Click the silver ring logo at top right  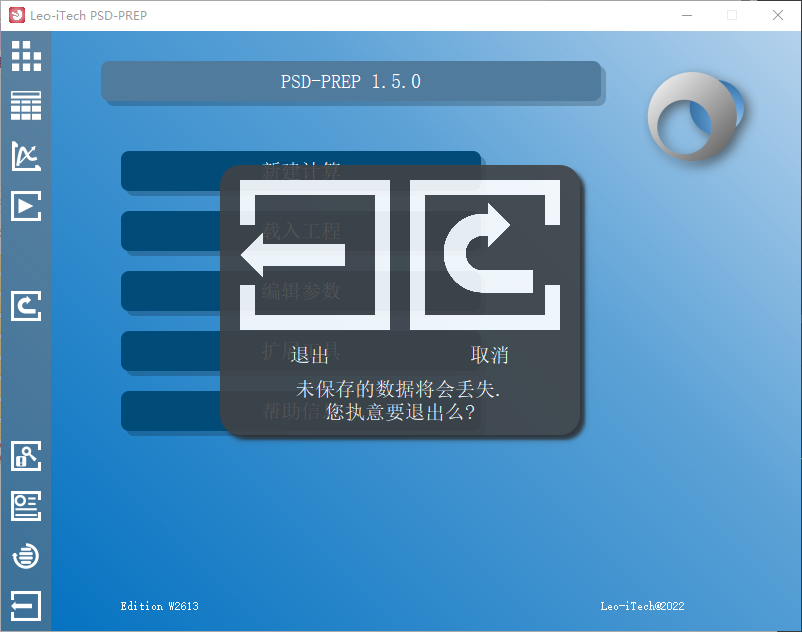click(x=696, y=116)
